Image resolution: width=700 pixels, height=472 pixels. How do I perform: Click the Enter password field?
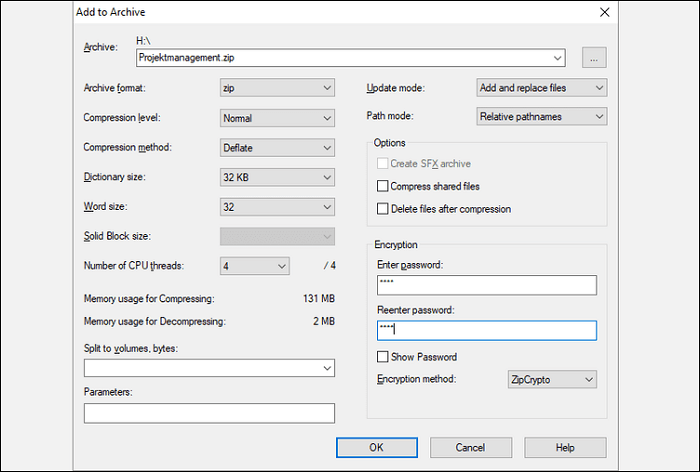[487, 285]
